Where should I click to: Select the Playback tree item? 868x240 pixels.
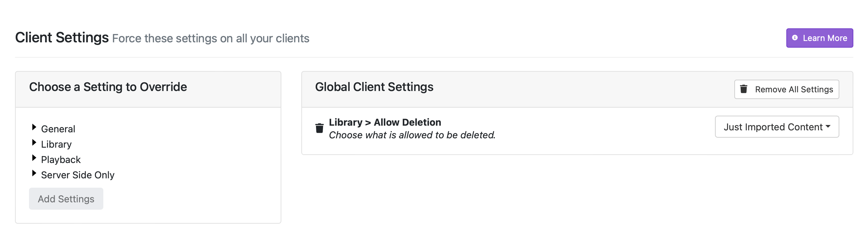61,159
